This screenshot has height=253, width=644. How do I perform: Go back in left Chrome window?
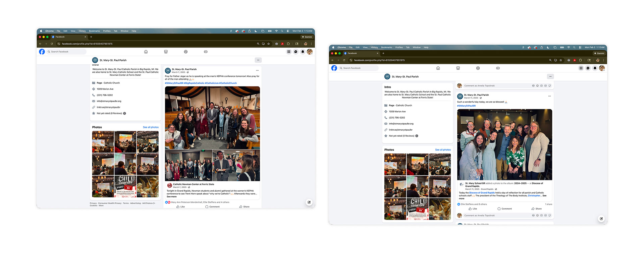40,44
